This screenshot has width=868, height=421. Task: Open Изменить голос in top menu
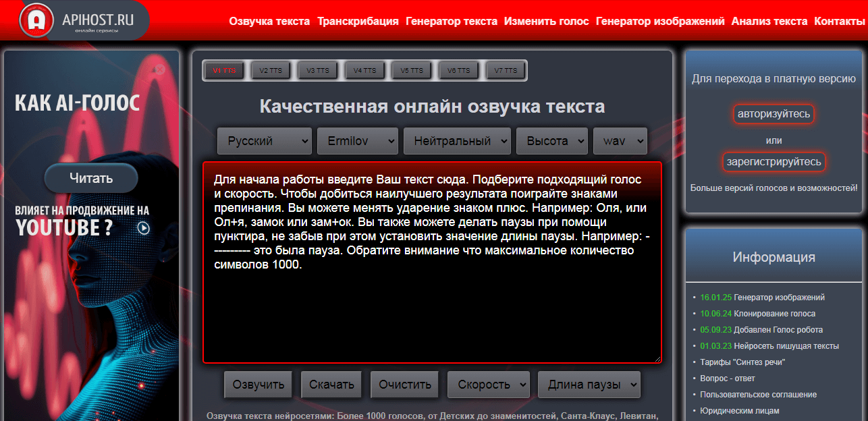click(x=547, y=21)
